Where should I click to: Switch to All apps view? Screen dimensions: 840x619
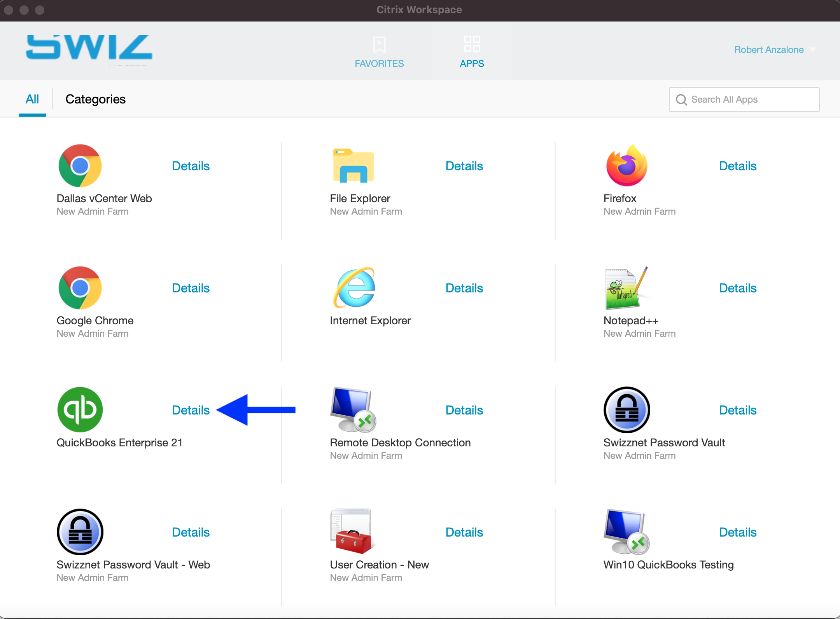click(33, 99)
